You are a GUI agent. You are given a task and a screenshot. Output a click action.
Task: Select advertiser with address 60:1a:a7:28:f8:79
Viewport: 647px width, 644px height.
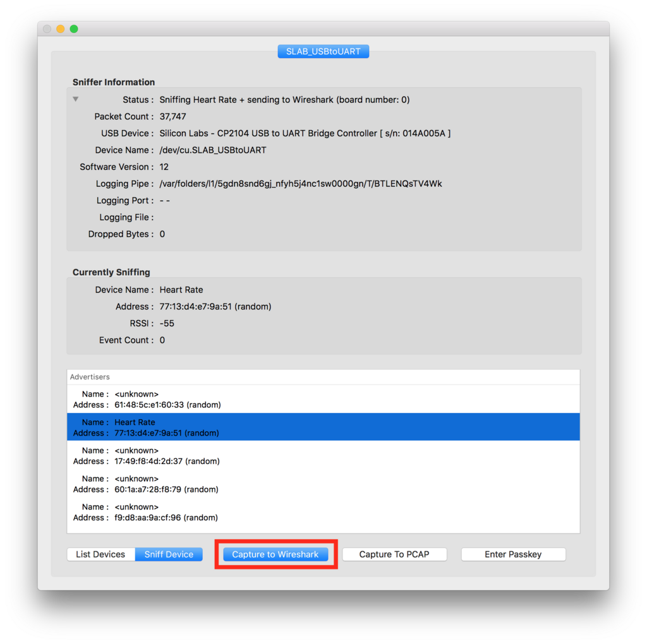coord(323,484)
